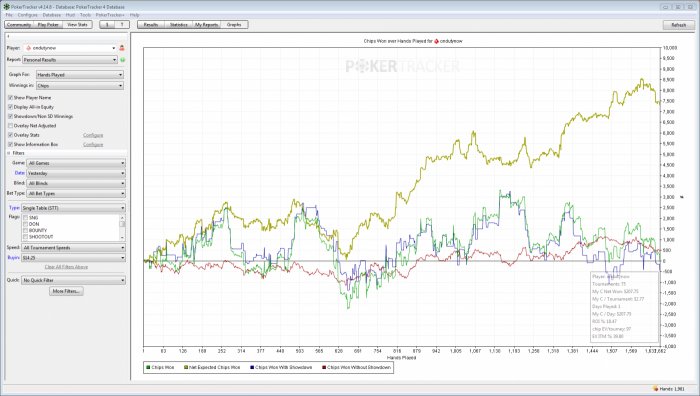Click the information box overlay on graph
The height and width of the screenshot is (396, 700).
click(x=624, y=307)
